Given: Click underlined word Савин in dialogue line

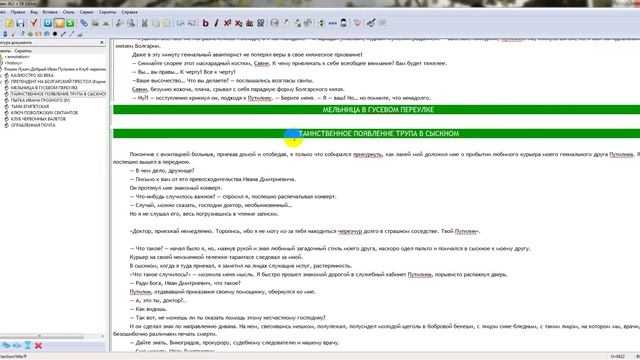Looking at the screenshot, I should (261, 63).
